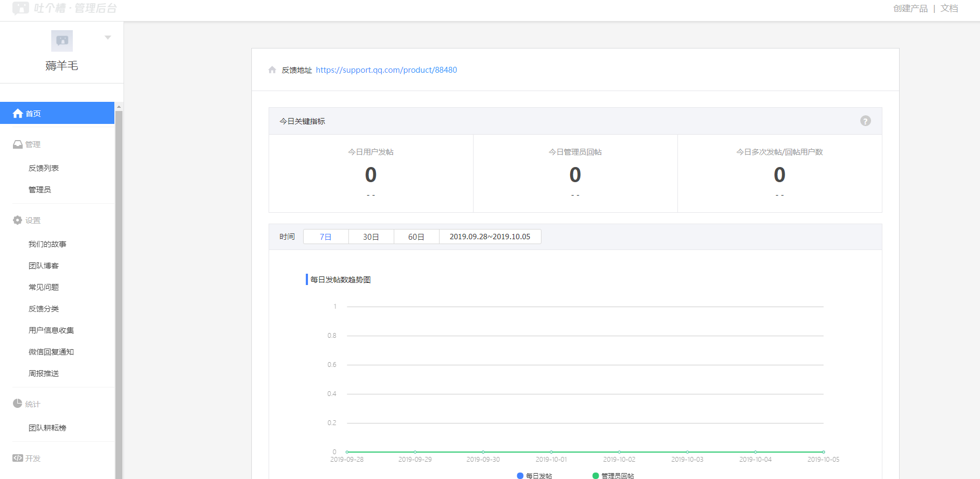Click the 吐个槽 logo icon in header
Screen dimensions: 980x479
[20, 8]
